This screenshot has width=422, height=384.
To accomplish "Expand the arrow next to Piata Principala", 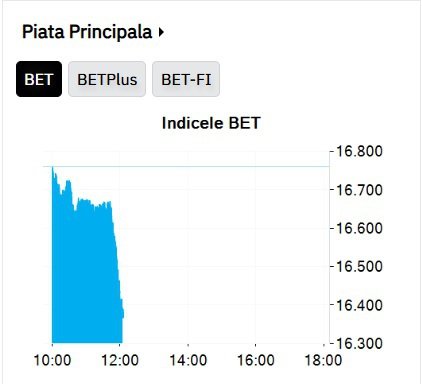I will 161,32.
